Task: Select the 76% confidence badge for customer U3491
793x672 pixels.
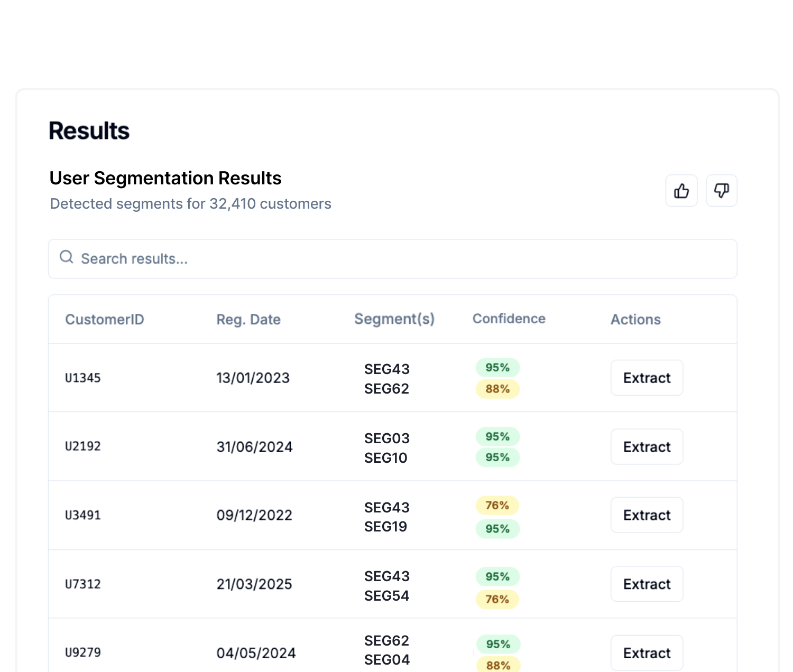Action: click(497, 506)
